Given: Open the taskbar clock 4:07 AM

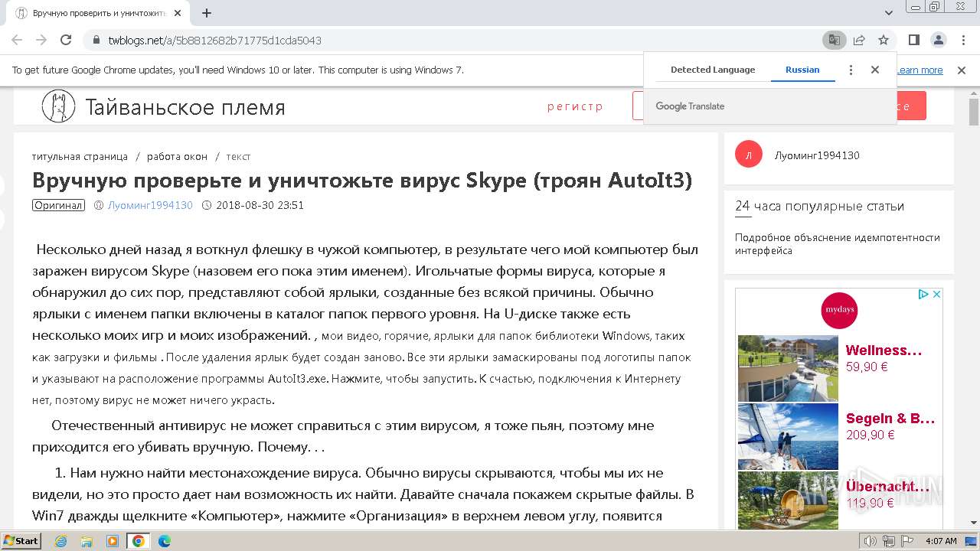Looking at the screenshot, I should (x=941, y=541).
